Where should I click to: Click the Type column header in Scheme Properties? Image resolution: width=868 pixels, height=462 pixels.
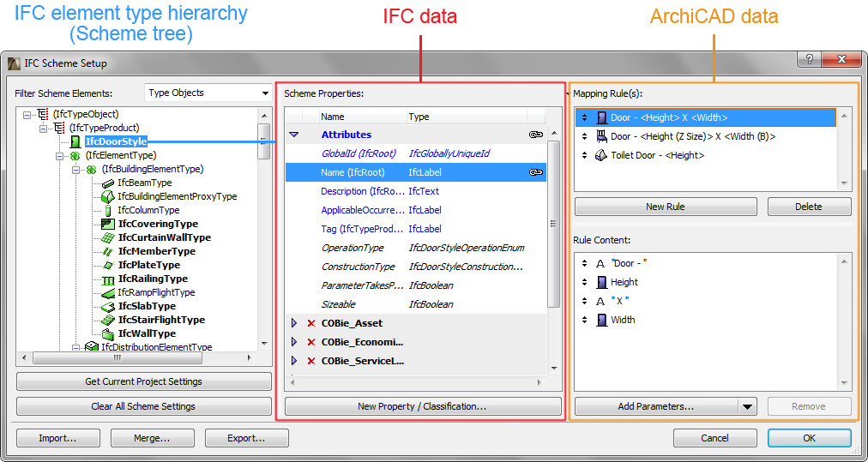click(467, 117)
